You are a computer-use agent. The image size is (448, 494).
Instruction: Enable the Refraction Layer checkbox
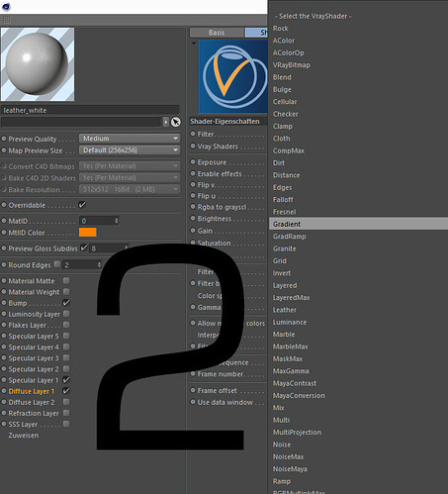pyautogui.click(x=66, y=413)
